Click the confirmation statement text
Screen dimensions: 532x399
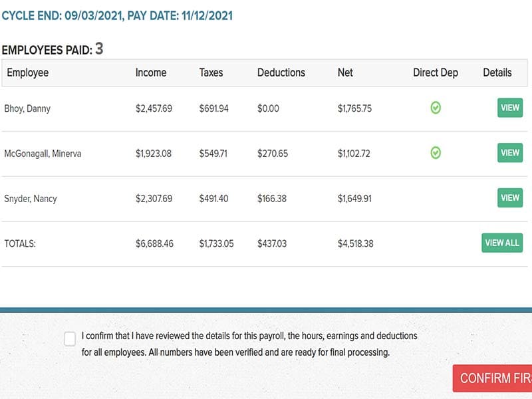point(249,344)
